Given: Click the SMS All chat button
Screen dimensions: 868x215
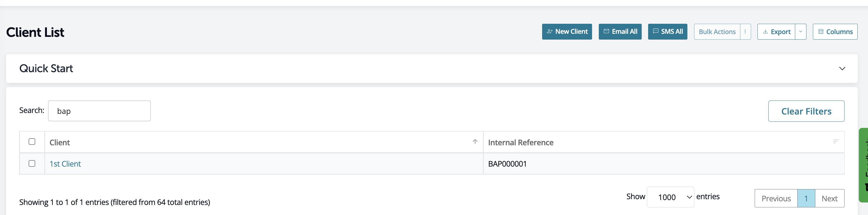Looking at the screenshot, I should tap(667, 32).
